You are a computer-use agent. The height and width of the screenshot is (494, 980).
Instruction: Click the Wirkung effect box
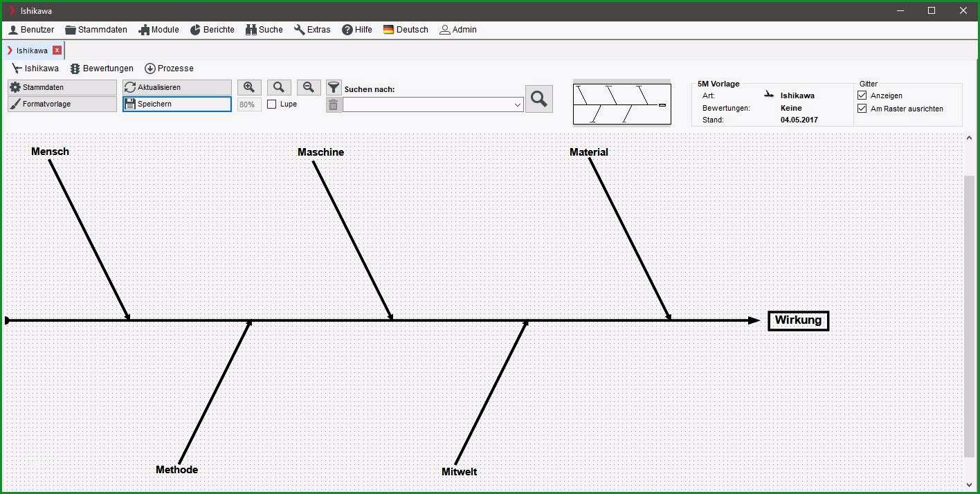798,320
